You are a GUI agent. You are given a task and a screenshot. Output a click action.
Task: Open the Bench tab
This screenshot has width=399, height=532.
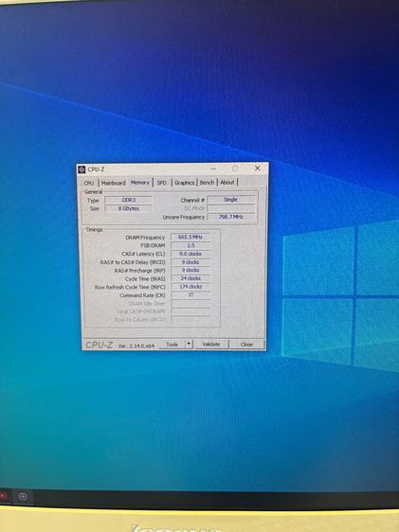tap(207, 182)
